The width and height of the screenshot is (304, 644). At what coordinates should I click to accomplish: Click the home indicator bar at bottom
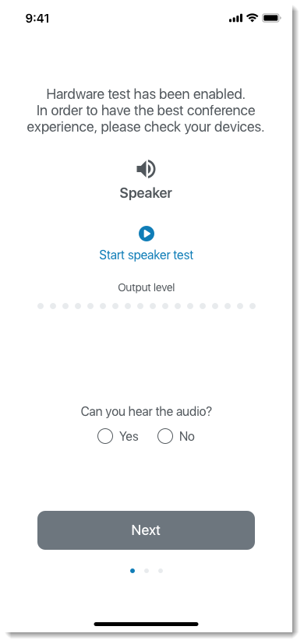tap(146, 624)
